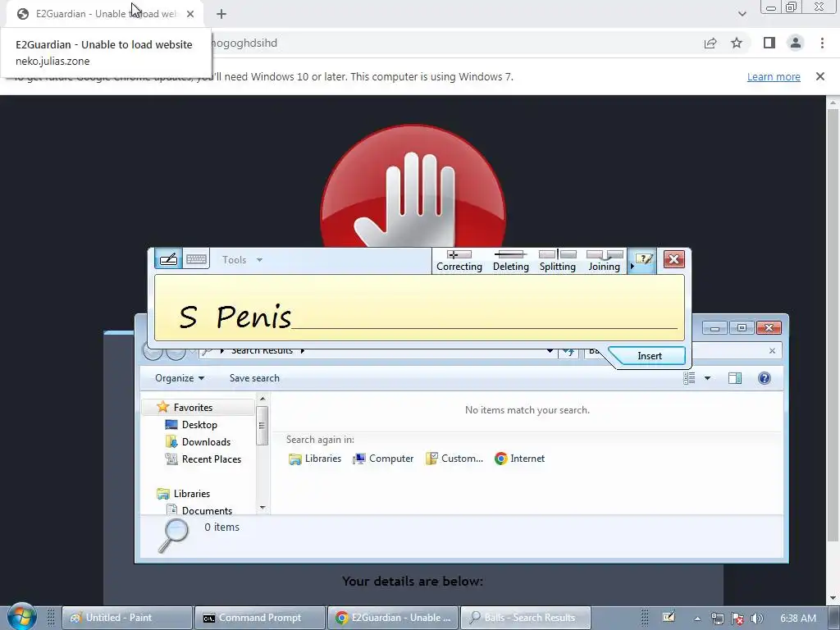840x630 pixels.
Task: Open Chrome tab search chevron
Action: coord(742,14)
